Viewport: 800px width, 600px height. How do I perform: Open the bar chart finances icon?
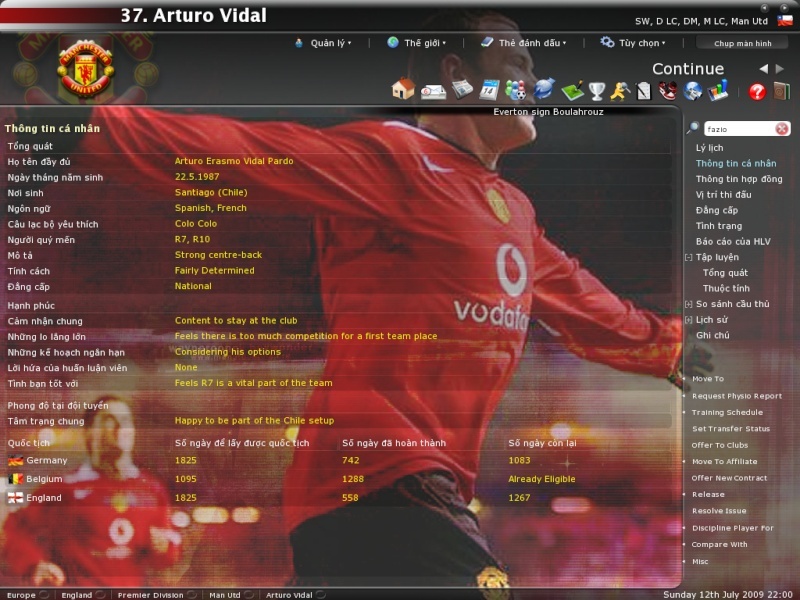pyautogui.click(x=718, y=90)
